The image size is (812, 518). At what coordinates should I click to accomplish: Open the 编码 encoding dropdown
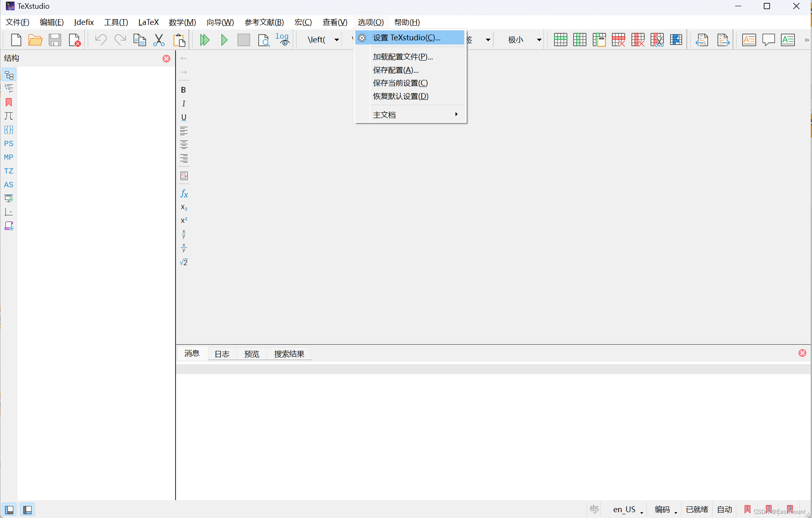[666, 510]
